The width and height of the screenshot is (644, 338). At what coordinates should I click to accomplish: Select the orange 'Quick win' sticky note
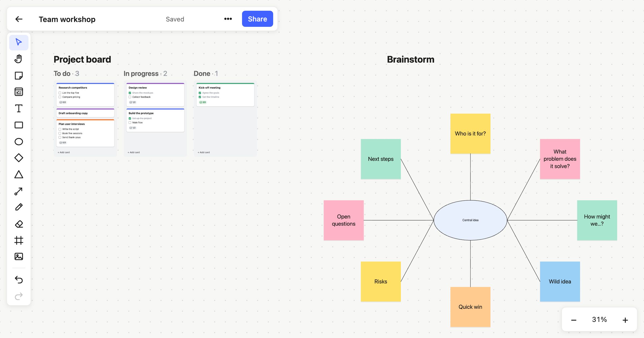pos(470,307)
